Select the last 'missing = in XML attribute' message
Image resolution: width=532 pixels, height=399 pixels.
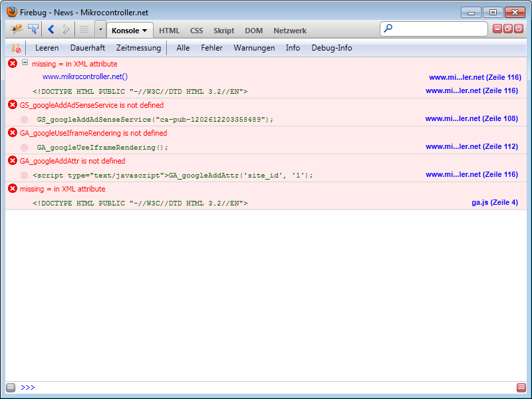coord(63,189)
